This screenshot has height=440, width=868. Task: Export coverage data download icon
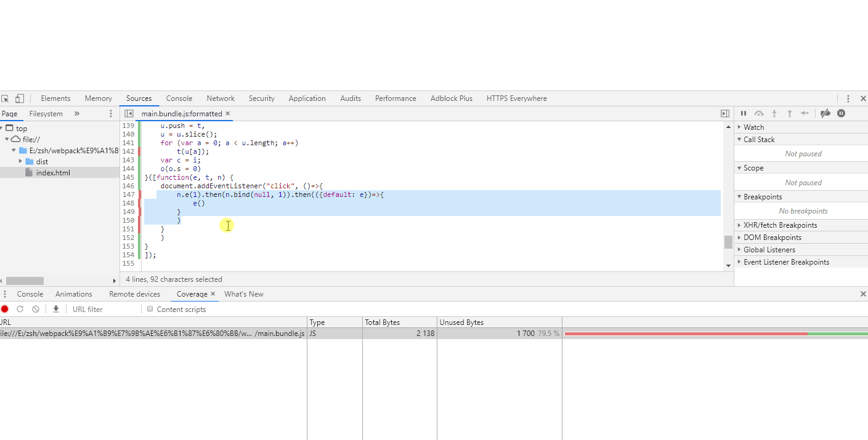[x=56, y=310]
